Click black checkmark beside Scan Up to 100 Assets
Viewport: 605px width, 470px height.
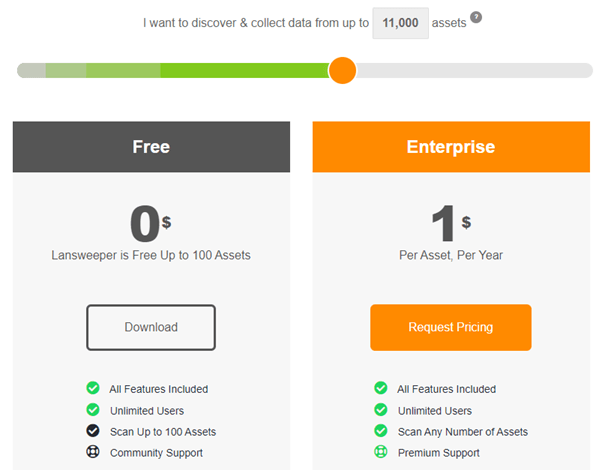[x=93, y=431]
